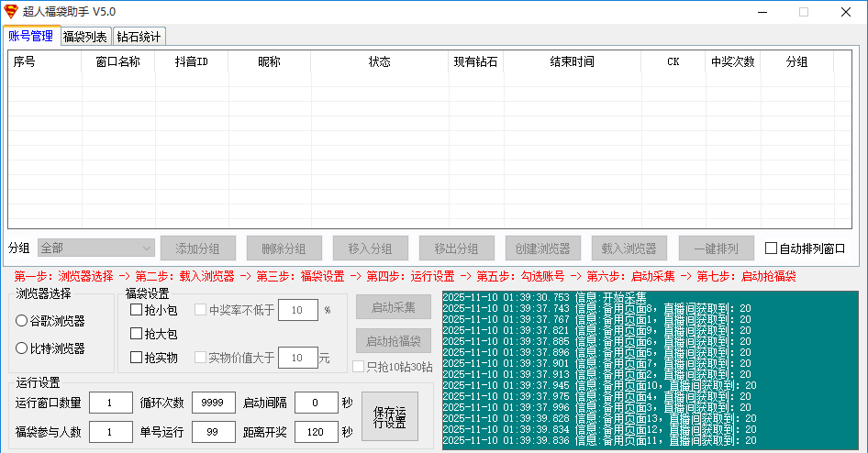868x453 pixels.
Task: Enable the 自动排列窗口 checkbox
Action: [771, 249]
